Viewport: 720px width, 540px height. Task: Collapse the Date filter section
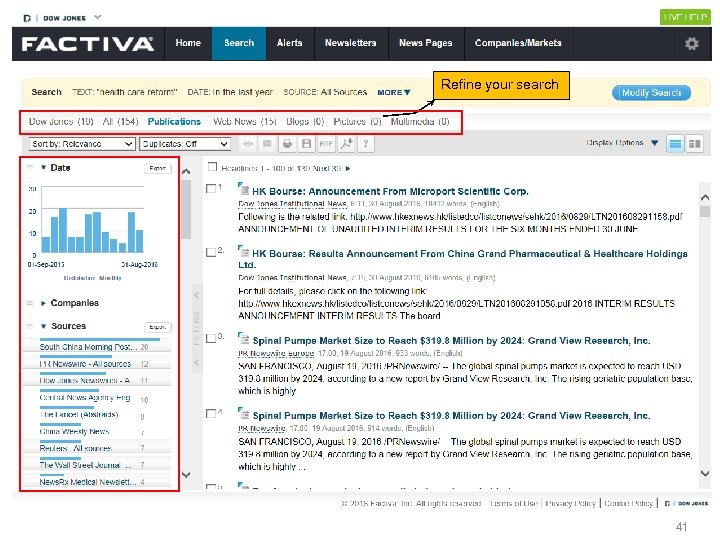(x=43, y=168)
